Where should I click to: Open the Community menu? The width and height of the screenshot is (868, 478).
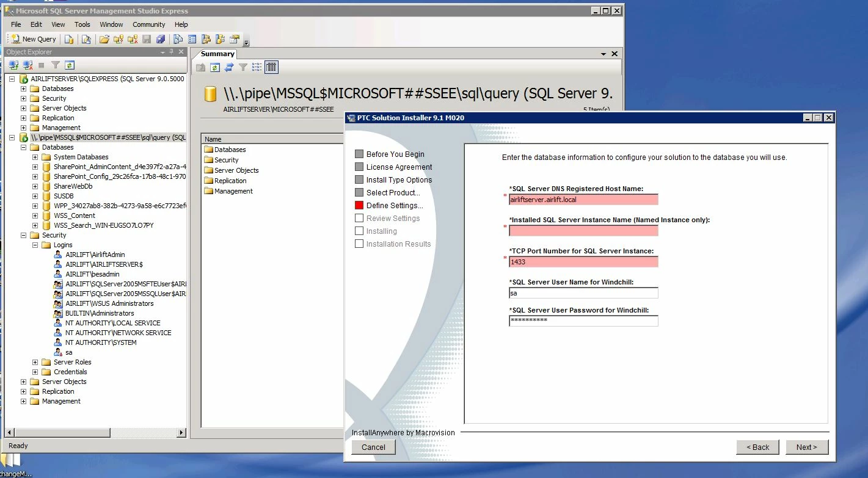[149, 24]
